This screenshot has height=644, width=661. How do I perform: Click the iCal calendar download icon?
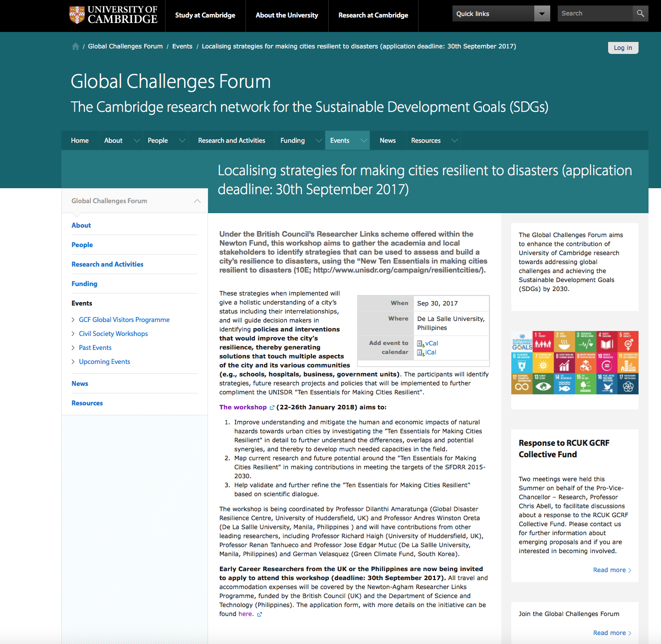(x=421, y=352)
